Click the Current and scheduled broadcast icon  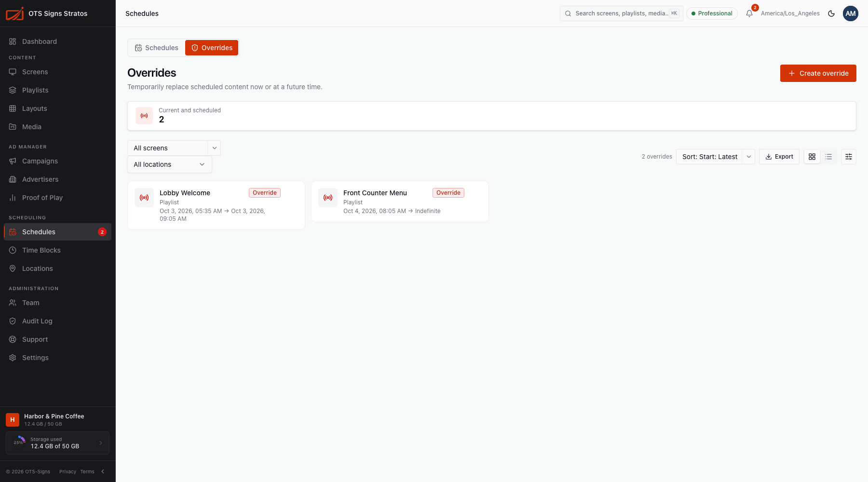click(x=144, y=116)
